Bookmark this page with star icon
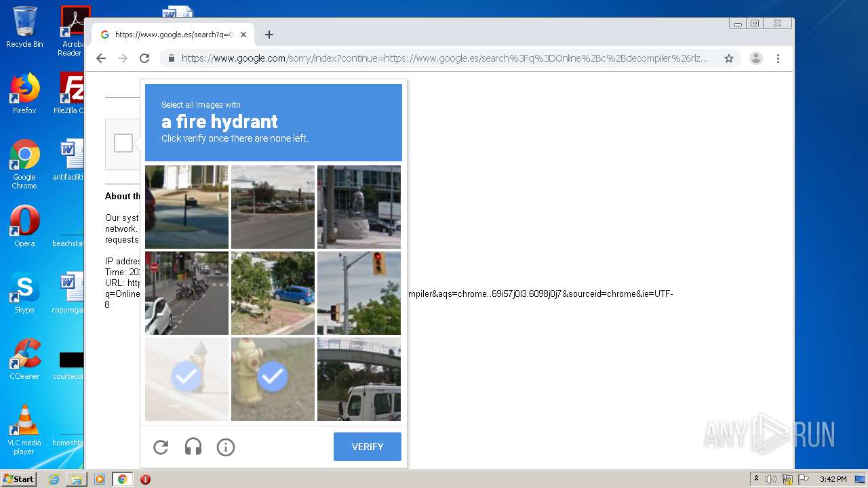 [729, 58]
